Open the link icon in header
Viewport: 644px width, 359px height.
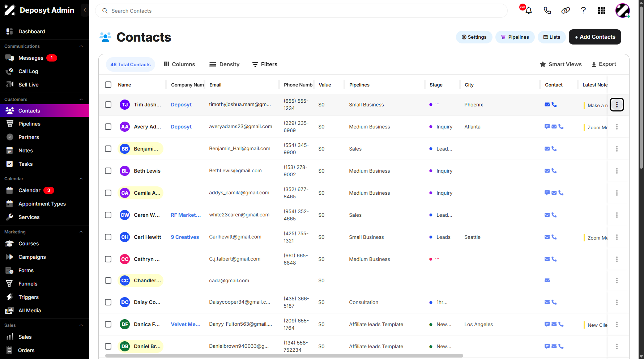[x=566, y=10]
